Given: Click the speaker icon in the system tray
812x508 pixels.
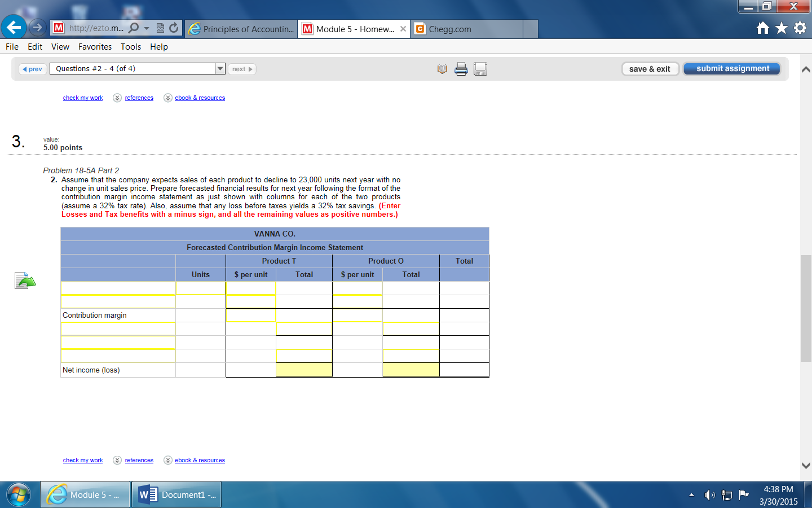Looking at the screenshot, I should point(710,495).
